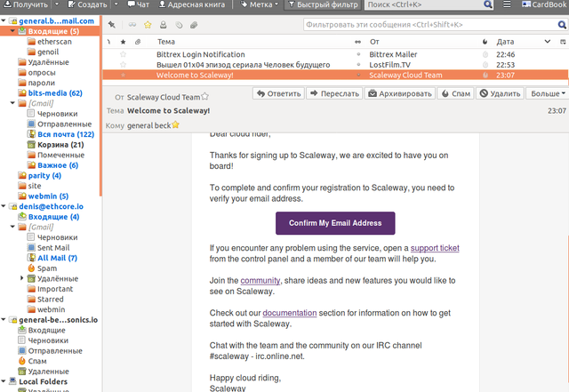Open the hamburger application menu
This screenshot has width=569, height=392.
[507, 4]
